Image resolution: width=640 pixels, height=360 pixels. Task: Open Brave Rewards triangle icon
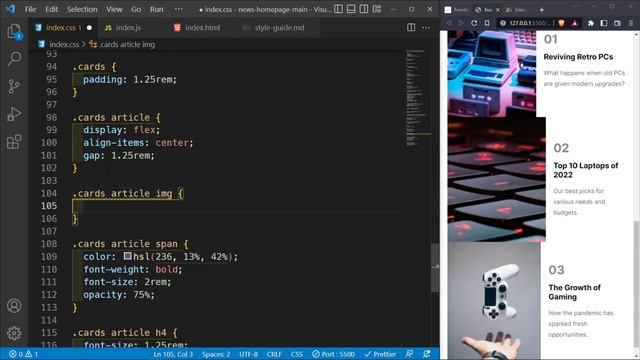(575, 23)
